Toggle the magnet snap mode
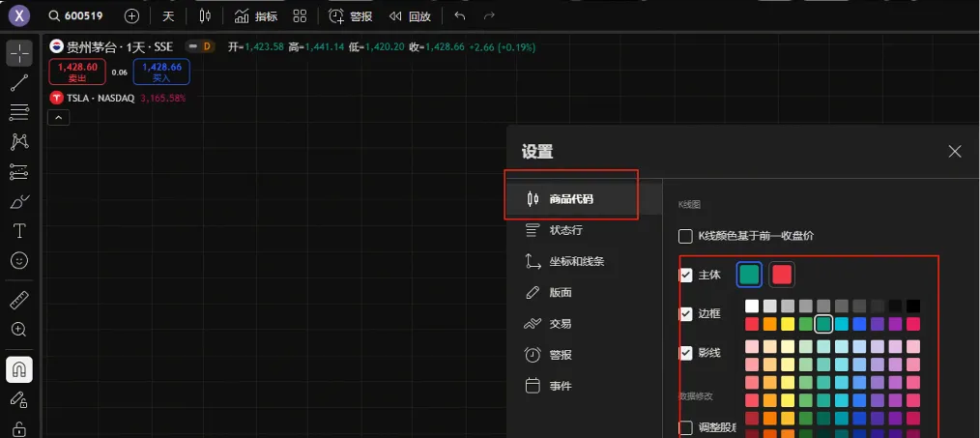The image size is (980, 438). [x=19, y=369]
